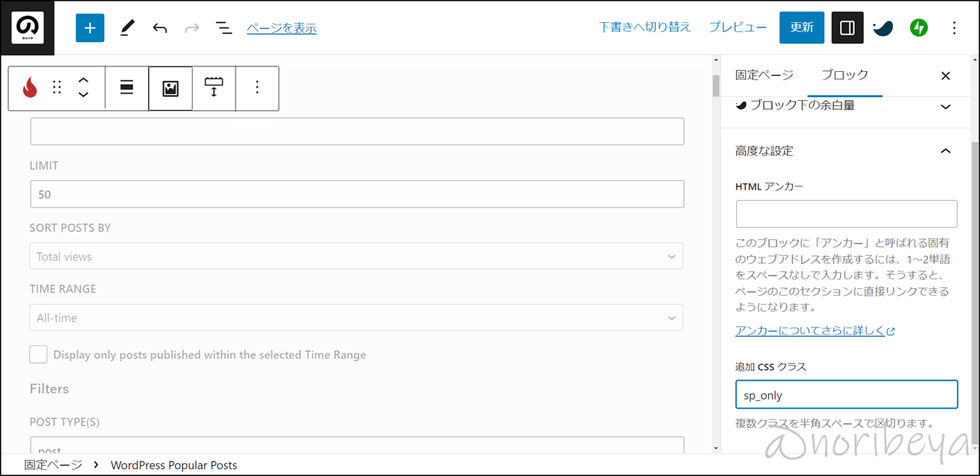Click the block options three-dot menu
The width and height of the screenshot is (980, 476).
tap(257, 88)
